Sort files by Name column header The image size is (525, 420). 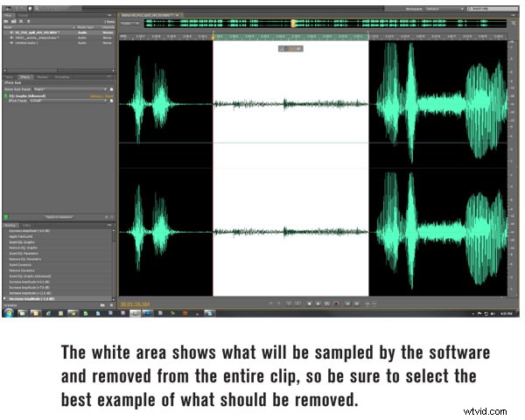click(38, 27)
